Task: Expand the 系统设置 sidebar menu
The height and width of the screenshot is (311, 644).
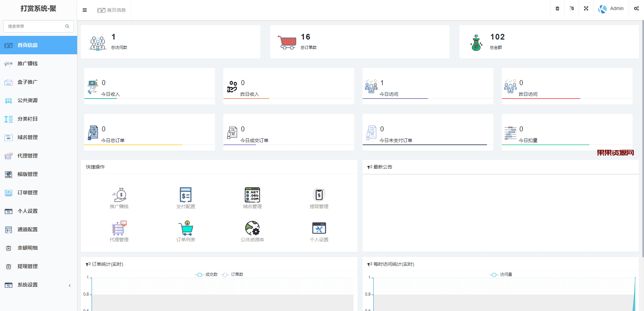Action: click(39, 285)
